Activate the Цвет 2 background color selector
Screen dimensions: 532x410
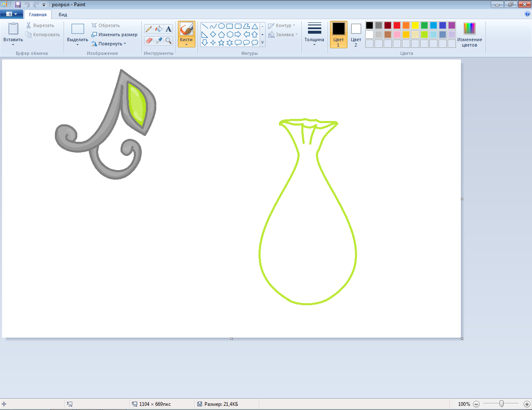pyautogui.click(x=356, y=35)
